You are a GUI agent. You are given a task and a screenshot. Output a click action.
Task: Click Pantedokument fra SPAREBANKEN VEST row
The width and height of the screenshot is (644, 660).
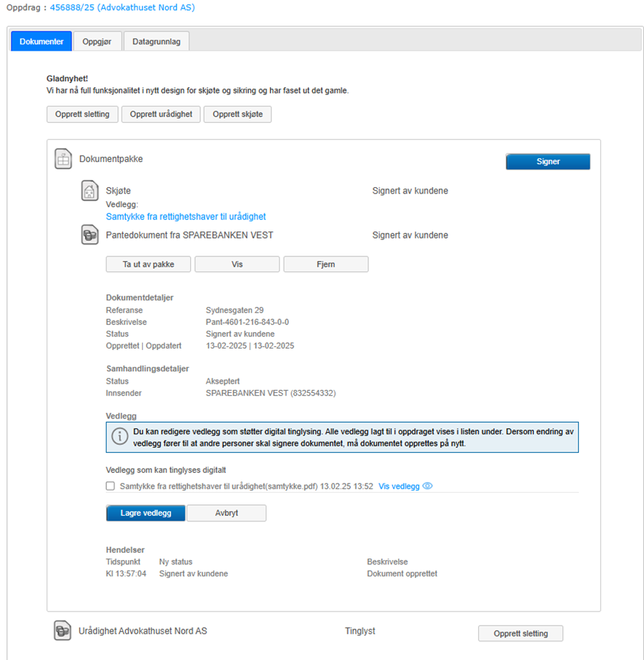coord(189,235)
